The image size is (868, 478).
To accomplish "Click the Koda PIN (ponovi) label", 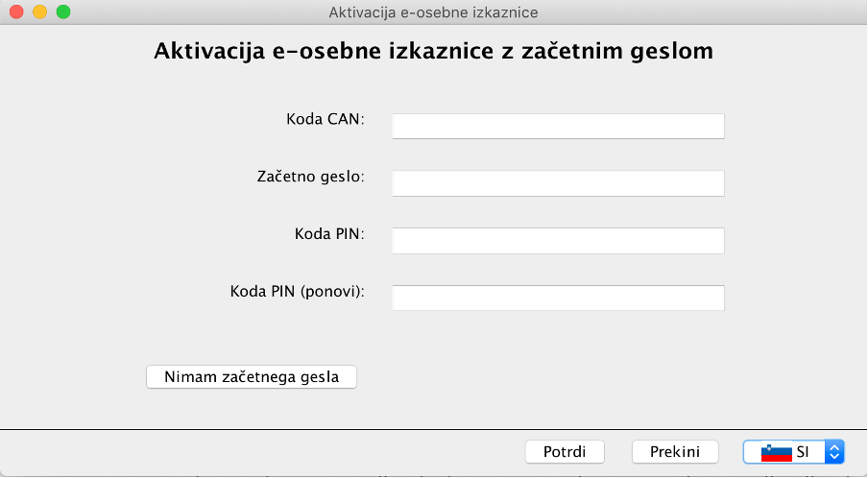I will coord(298,292).
